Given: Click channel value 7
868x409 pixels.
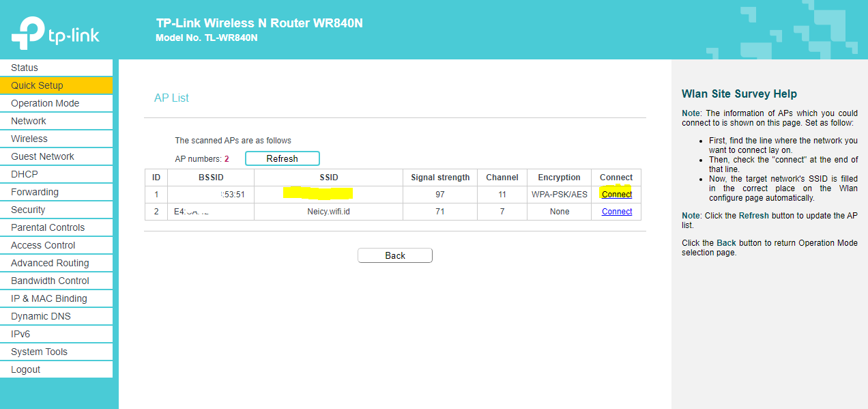Looking at the screenshot, I should coord(502,212).
